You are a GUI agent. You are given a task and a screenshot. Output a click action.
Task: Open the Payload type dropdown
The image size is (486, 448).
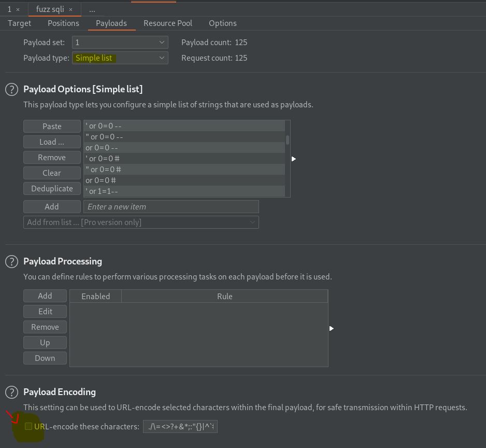click(x=120, y=58)
